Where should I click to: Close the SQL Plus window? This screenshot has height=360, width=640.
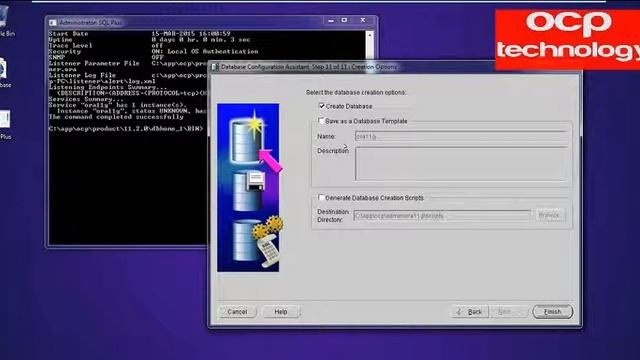362,20
